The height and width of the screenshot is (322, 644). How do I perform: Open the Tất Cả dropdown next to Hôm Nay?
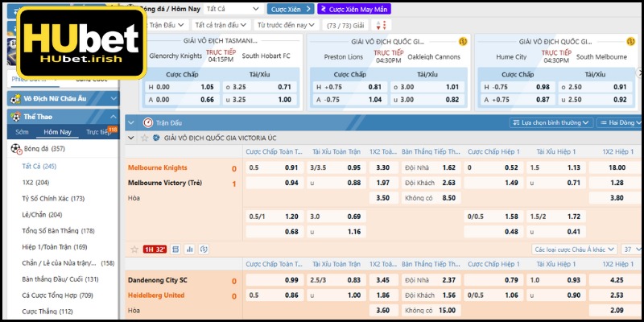pos(233,9)
